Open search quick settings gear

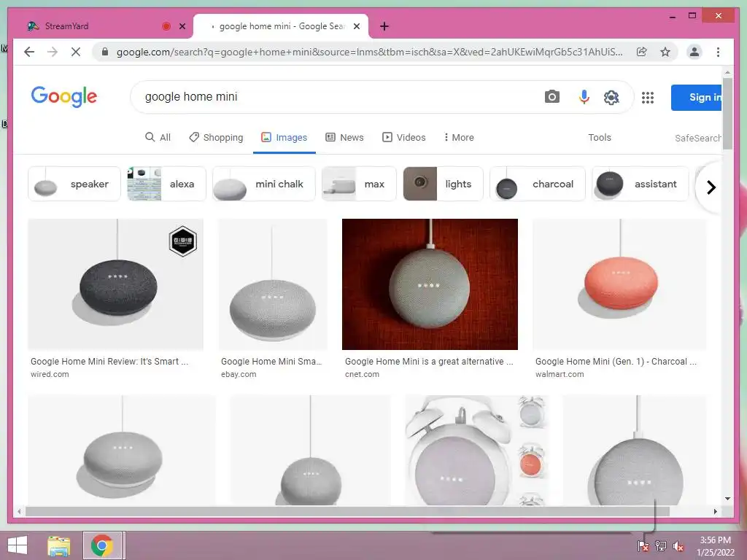pyautogui.click(x=611, y=98)
